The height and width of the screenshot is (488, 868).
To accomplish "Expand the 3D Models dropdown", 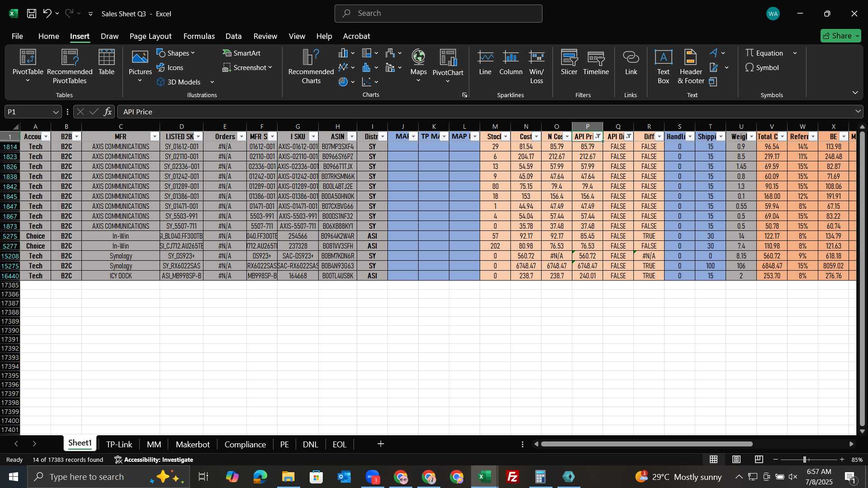I will 212,82.
